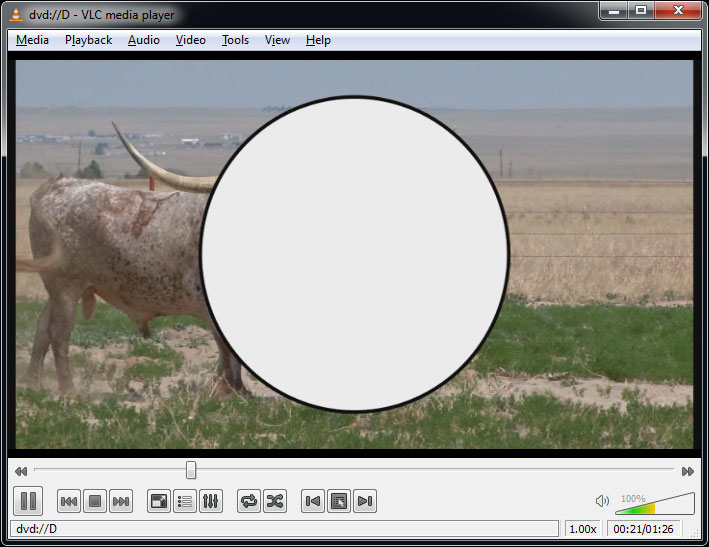
Task: Open the Tools menu
Action: [x=235, y=40]
